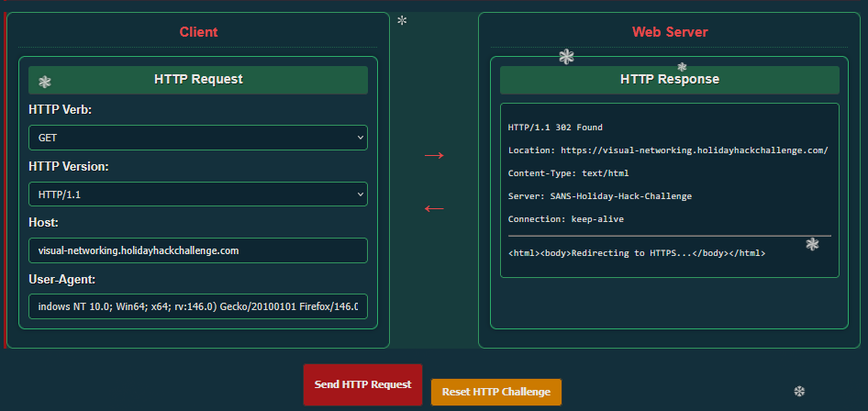The image size is (868, 411).
Task: Click the snowflake beside the HTML body response line
Action: (x=812, y=244)
